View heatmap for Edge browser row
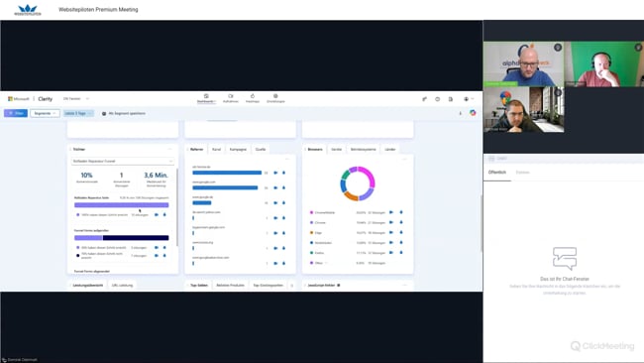The height and width of the screenshot is (363, 644). 401,232
